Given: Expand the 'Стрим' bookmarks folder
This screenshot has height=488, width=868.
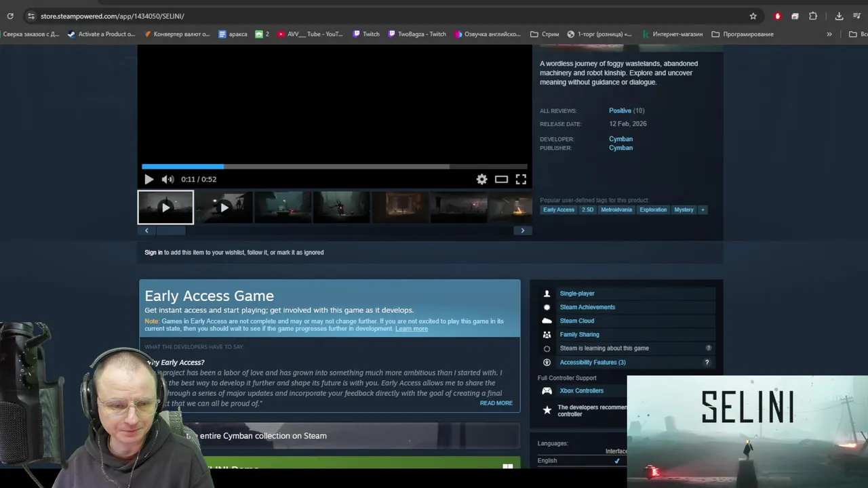Looking at the screenshot, I should 545,34.
